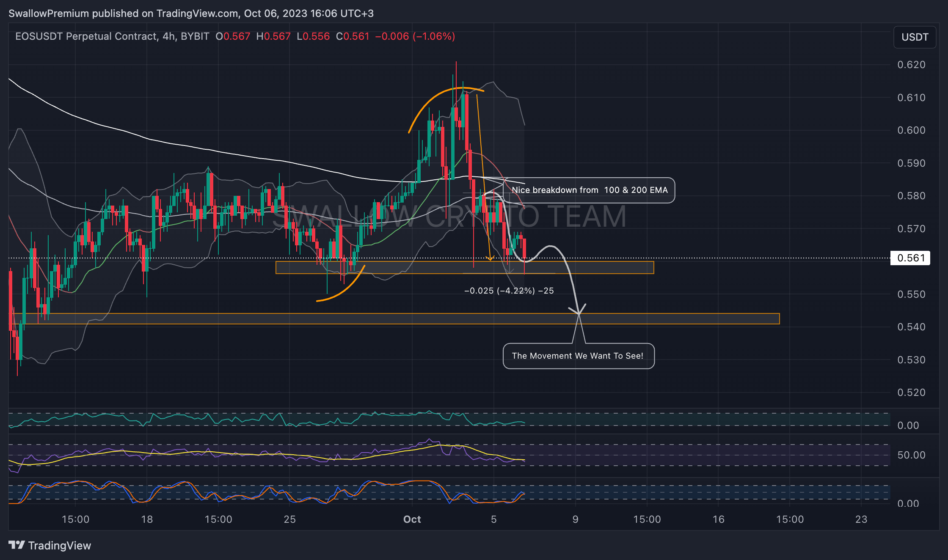Click the close value C0.561 in header
Screen dimensions: 948x560
(353, 36)
